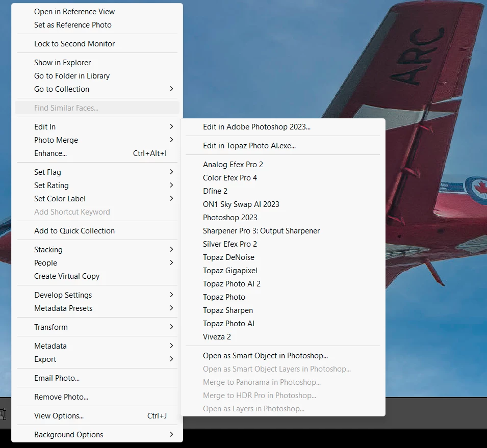Expand the Photo Merge submenu arrow
The image size is (487, 448).
(x=171, y=140)
